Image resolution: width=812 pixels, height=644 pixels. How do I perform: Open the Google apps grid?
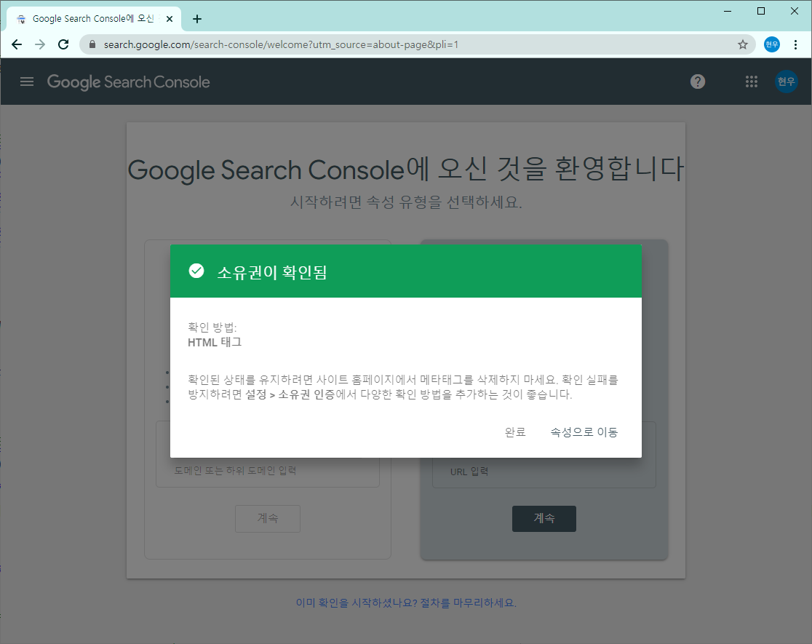click(x=752, y=82)
